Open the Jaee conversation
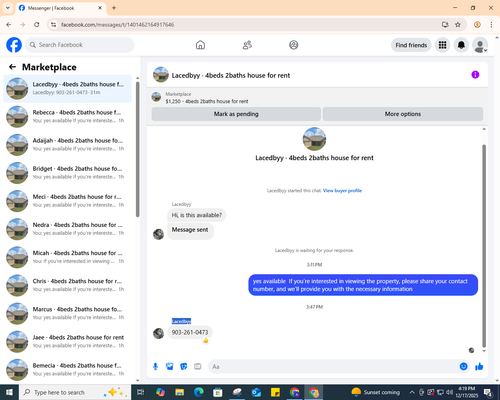Screen dimensions: 500x400 67,341
